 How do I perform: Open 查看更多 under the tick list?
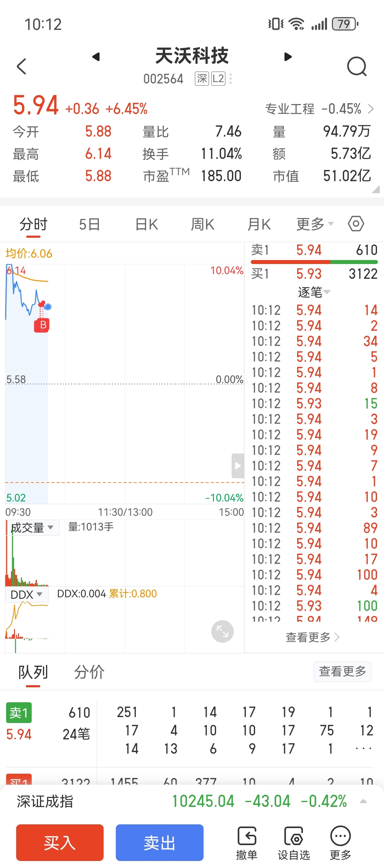(x=312, y=637)
